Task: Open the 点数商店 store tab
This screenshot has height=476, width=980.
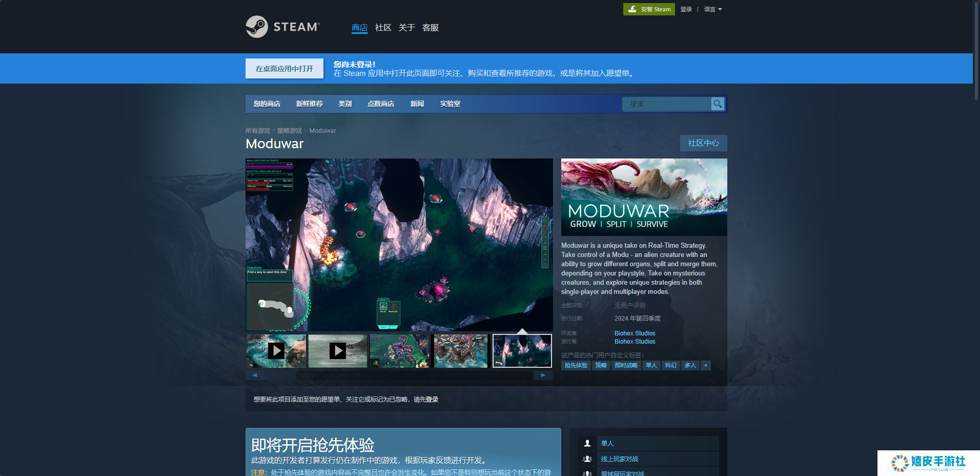Action: point(381,104)
